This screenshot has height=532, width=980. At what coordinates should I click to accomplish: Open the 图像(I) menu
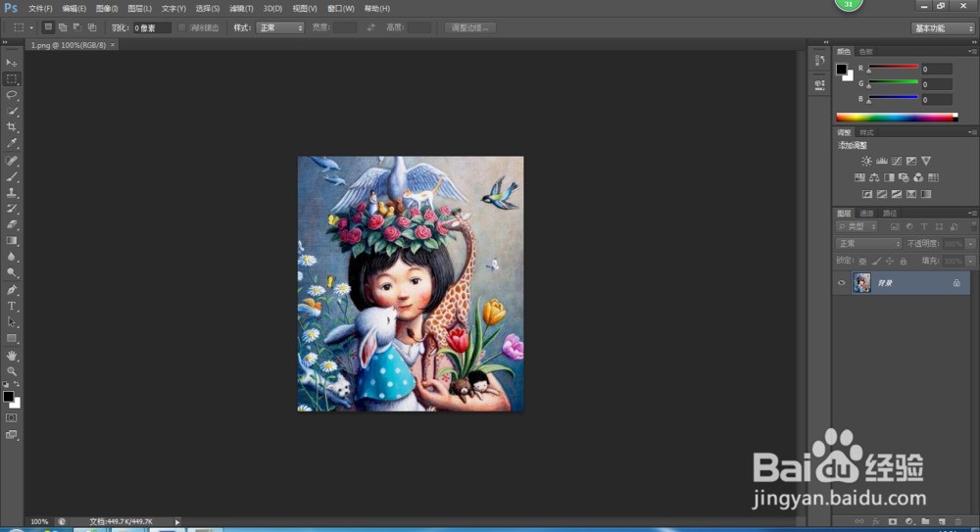tap(107, 8)
